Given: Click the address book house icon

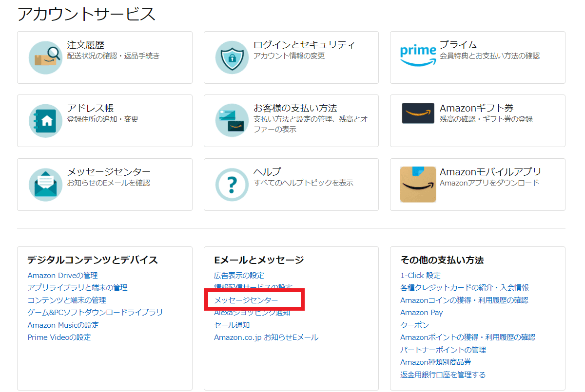Looking at the screenshot, I should pos(45,121).
